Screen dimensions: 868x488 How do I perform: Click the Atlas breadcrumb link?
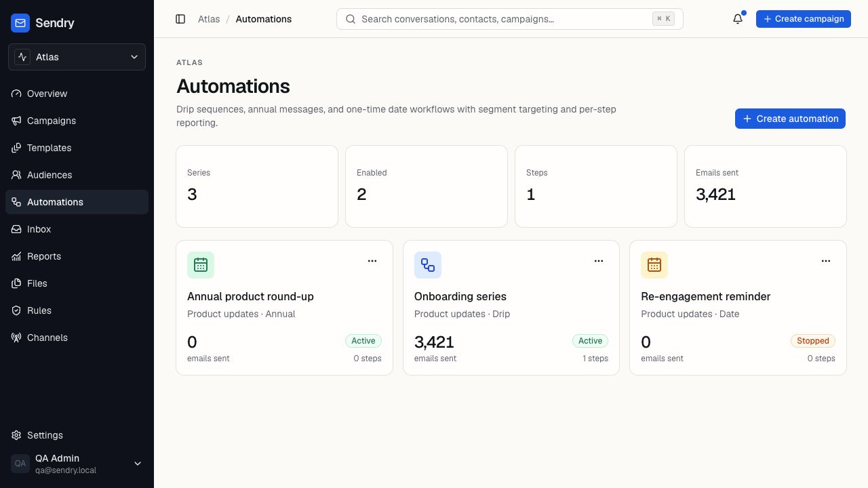[x=209, y=19]
